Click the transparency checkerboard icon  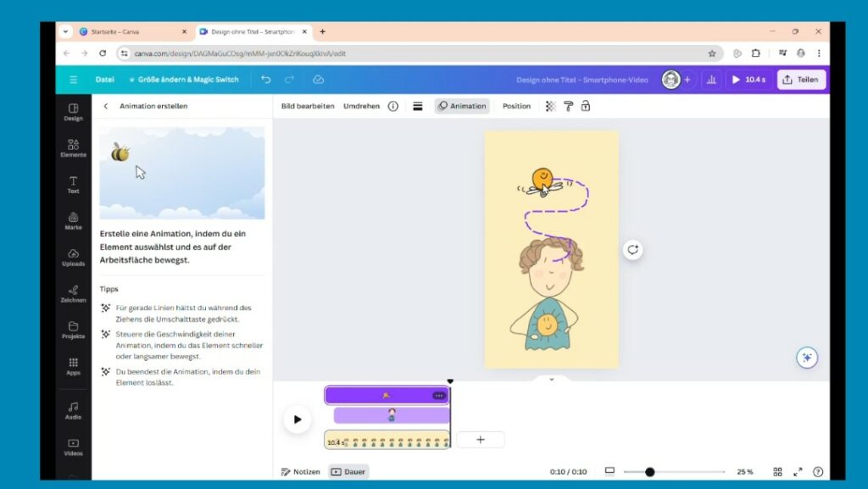[551, 106]
